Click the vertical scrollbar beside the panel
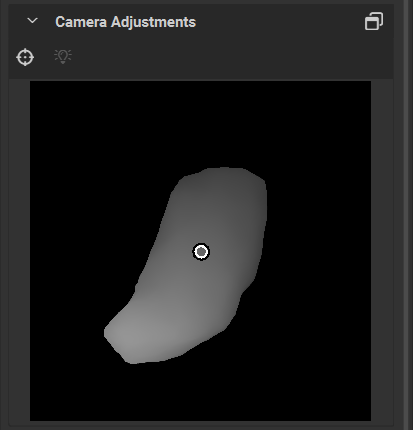 point(407,215)
